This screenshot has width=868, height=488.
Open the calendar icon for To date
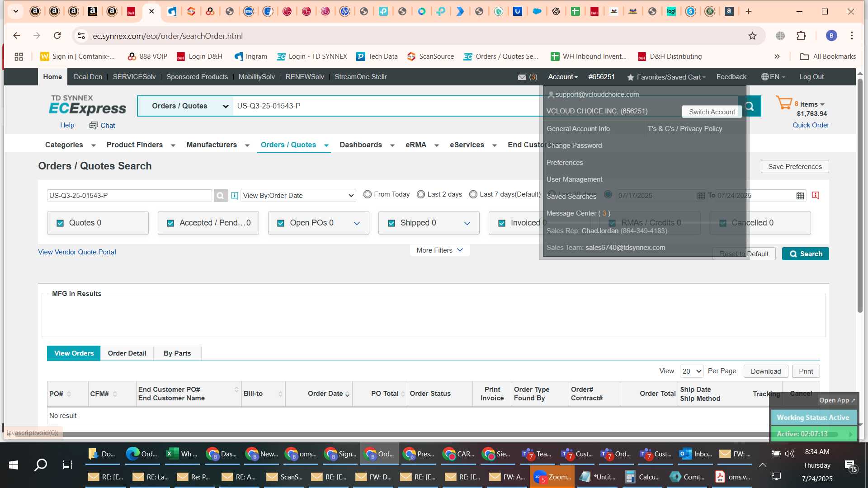click(800, 196)
